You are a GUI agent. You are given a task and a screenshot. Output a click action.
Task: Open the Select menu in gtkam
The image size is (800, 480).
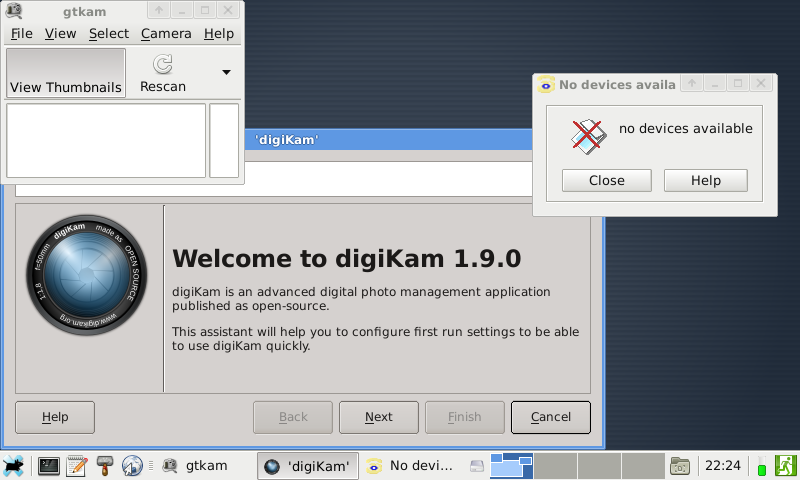pos(109,33)
